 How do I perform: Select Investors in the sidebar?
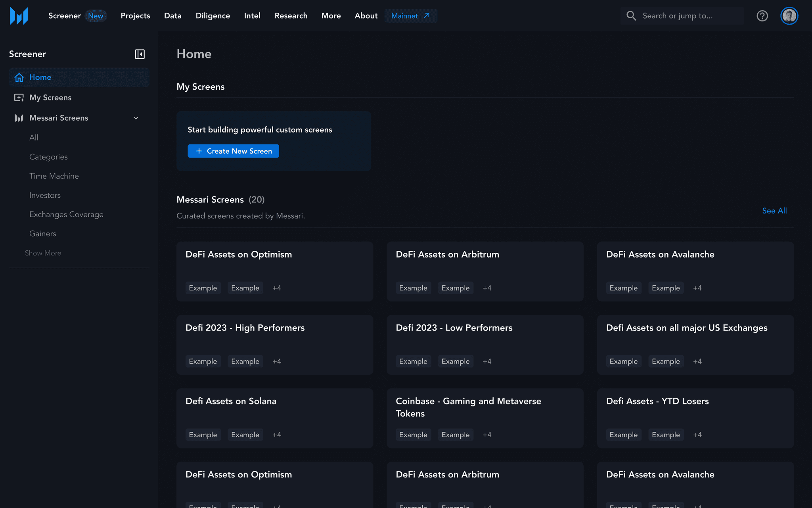point(45,195)
